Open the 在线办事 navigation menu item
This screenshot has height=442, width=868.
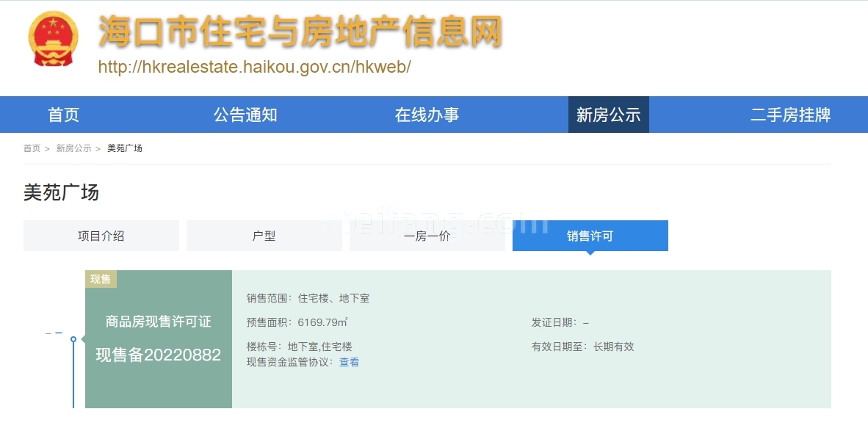click(x=427, y=115)
